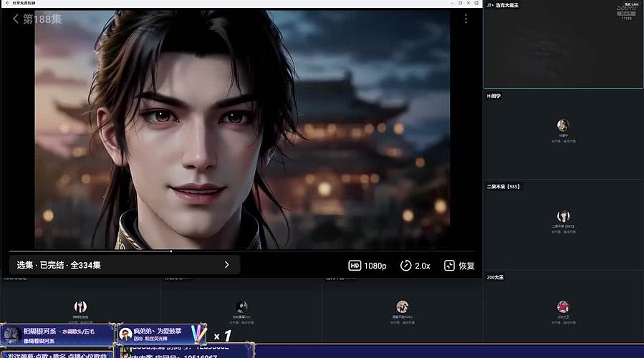The width and height of the screenshot is (644, 358).
Task: Click the JT、浩克大魔王 stream panel
Action: coord(563,44)
